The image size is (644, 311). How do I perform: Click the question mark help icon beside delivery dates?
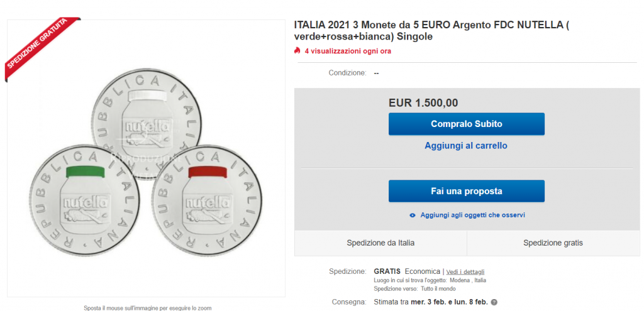(x=494, y=302)
